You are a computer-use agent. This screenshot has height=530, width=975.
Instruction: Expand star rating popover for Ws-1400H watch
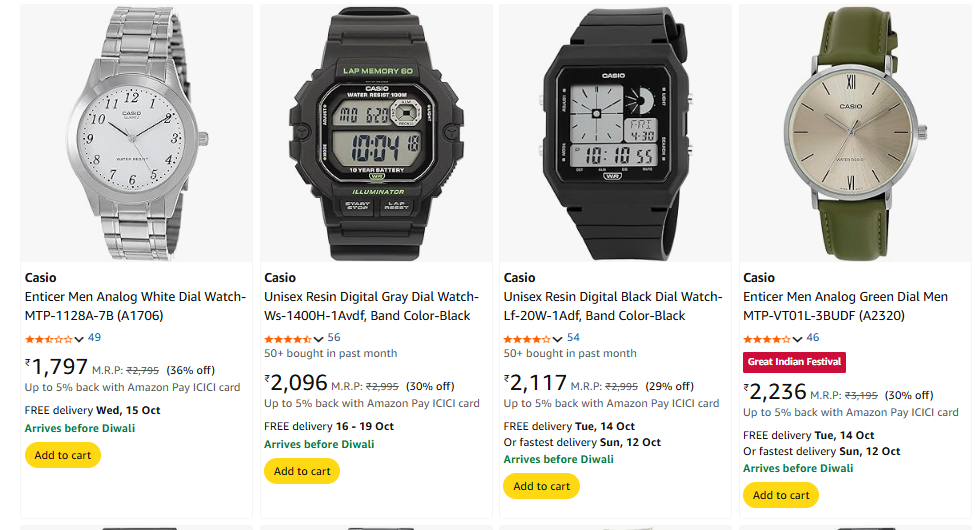point(318,338)
